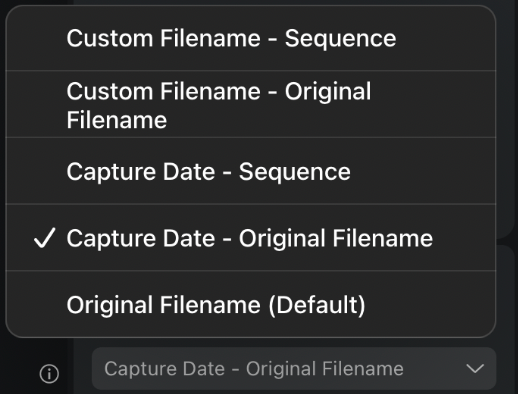
Task: Select Custom Filename - Original Filename option
Action: (x=251, y=104)
